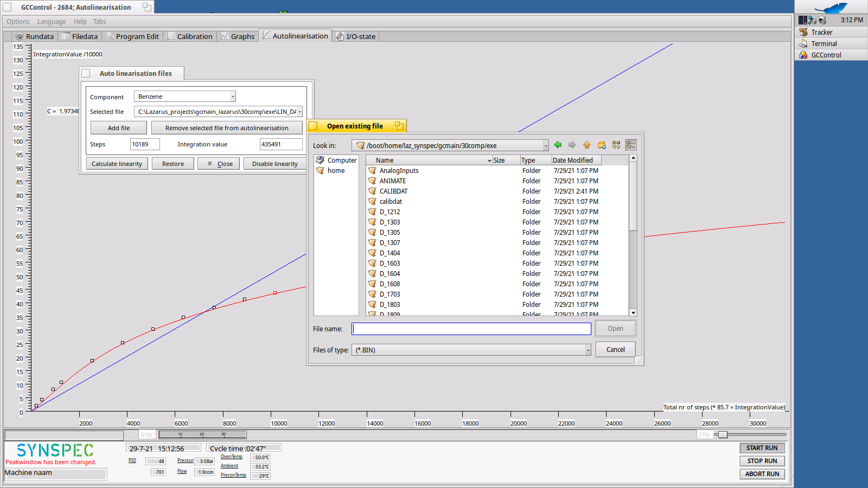Click the Calibration tab icon
The height and width of the screenshot is (488, 868).
click(171, 36)
